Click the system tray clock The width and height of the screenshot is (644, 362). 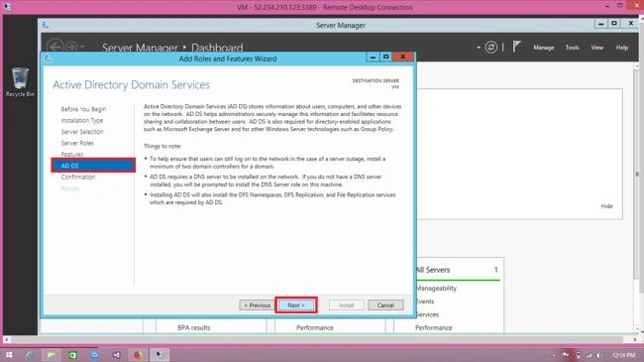(623, 355)
